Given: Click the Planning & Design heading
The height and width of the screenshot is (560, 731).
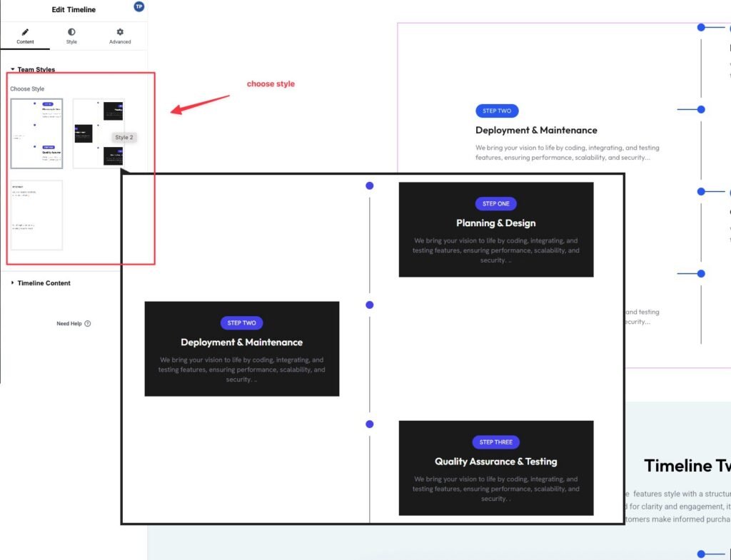Looking at the screenshot, I should 495,223.
